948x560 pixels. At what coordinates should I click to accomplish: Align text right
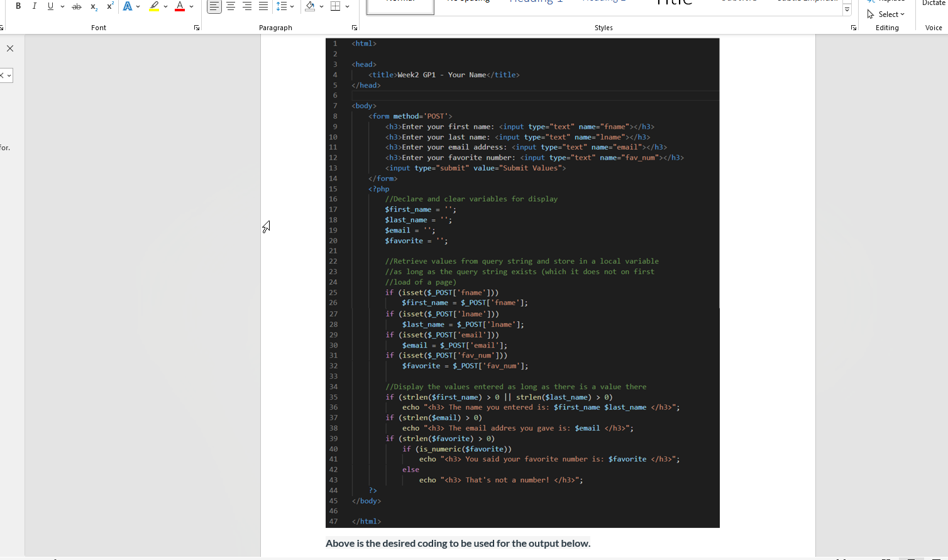(247, 6)
